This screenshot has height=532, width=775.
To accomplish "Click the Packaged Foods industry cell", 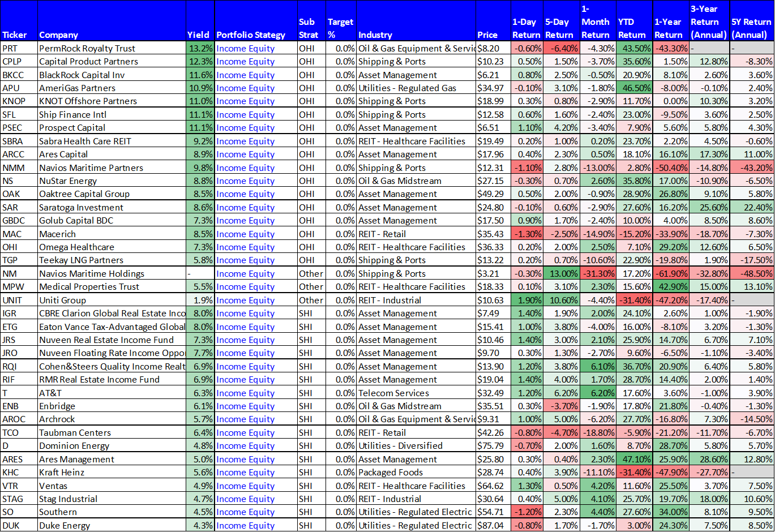I will click(x=416, y=473).
